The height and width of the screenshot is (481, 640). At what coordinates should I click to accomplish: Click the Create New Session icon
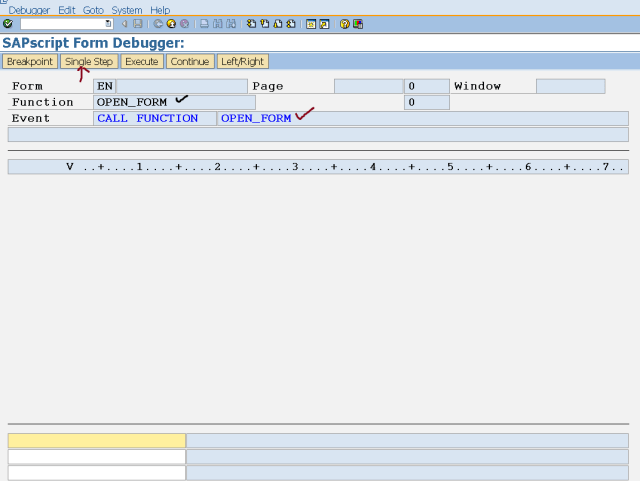click(x=311, y=23)
